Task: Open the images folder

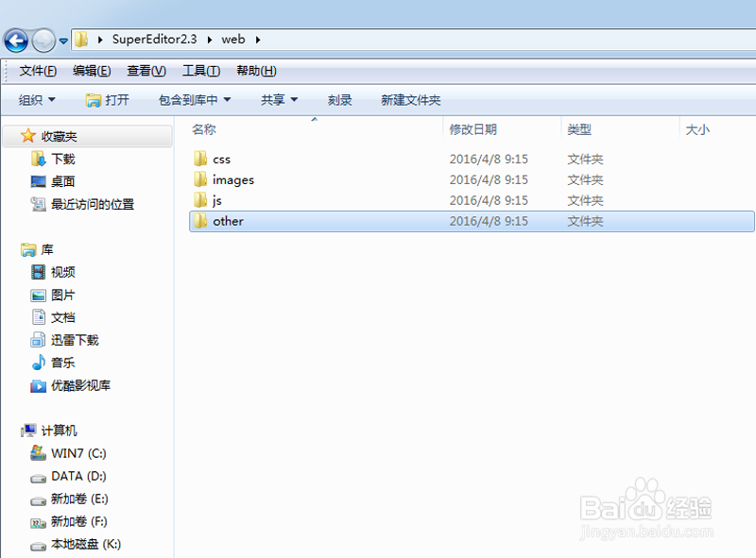Action: pos(232,179)
